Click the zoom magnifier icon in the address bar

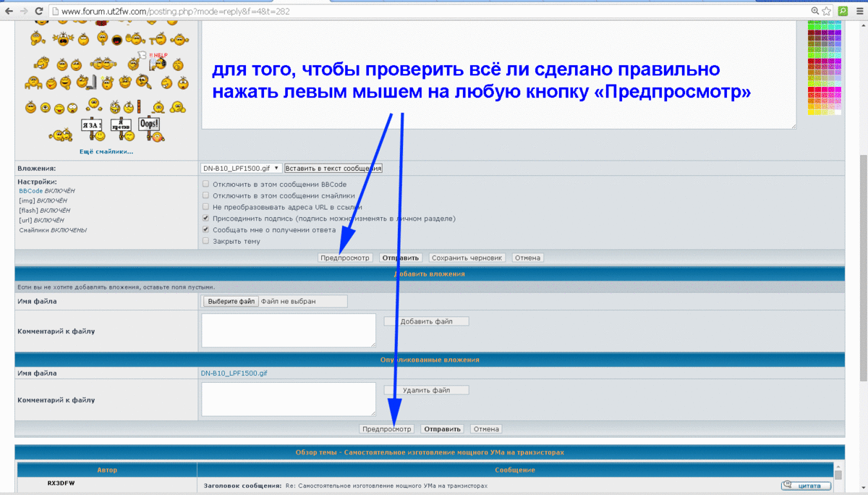point(815,12)
